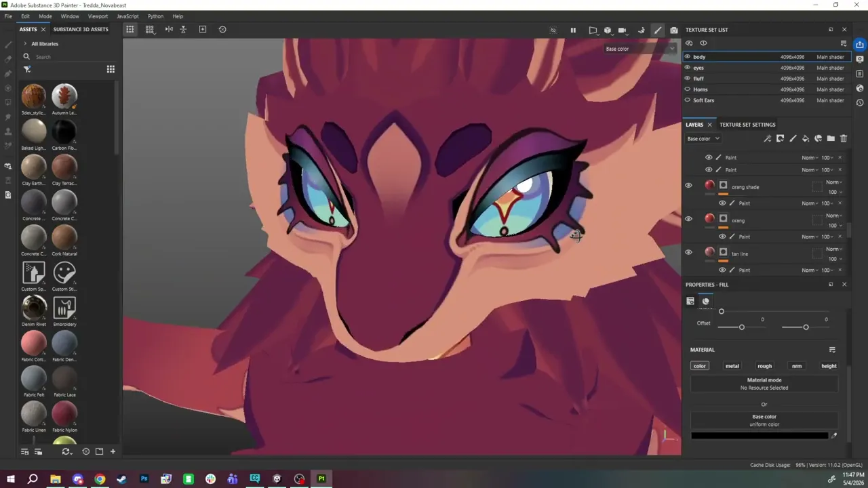This screenshot has height=488, width=868.
Task: Toggle the color material channel button
Action: click(x=700, y=366)
